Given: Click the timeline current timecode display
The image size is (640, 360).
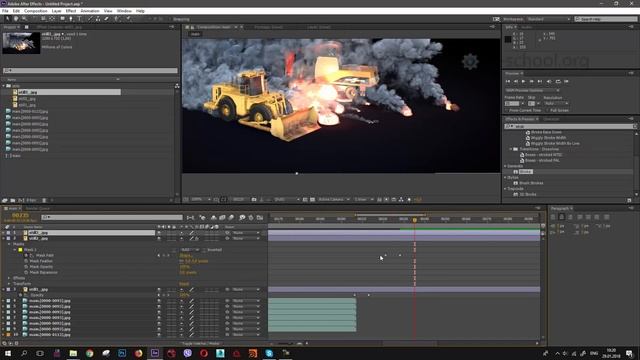Looking at the screenshot, I should [x=20, y=216].
